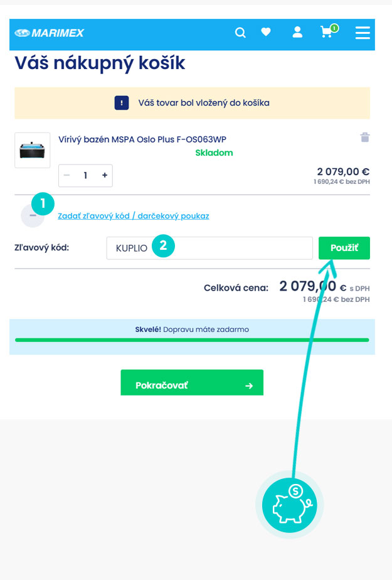Viewport: 392px width, 580px height.
Task: Click the exclamation notice icon
Action: 122,103
